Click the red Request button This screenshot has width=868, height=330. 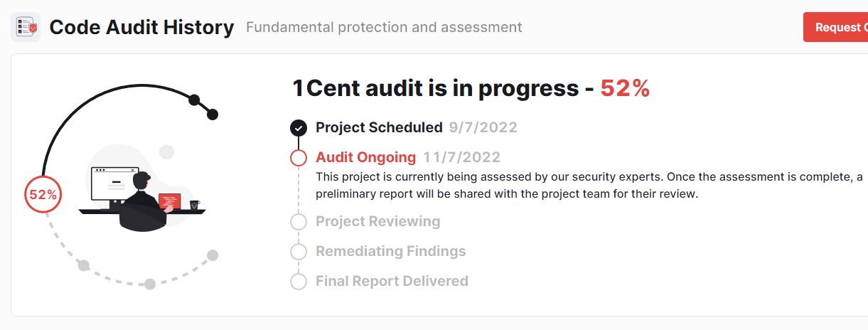836,27
